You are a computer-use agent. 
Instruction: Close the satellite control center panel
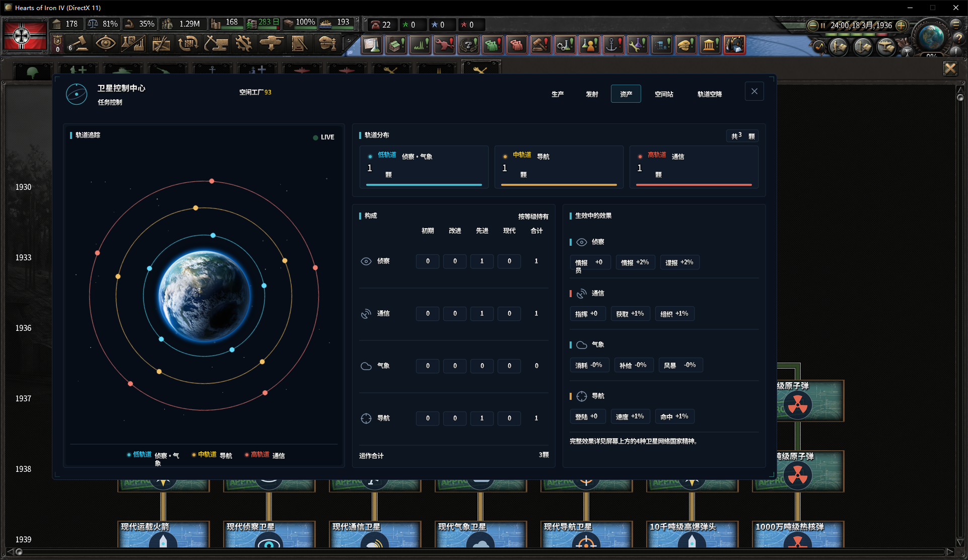754,91
